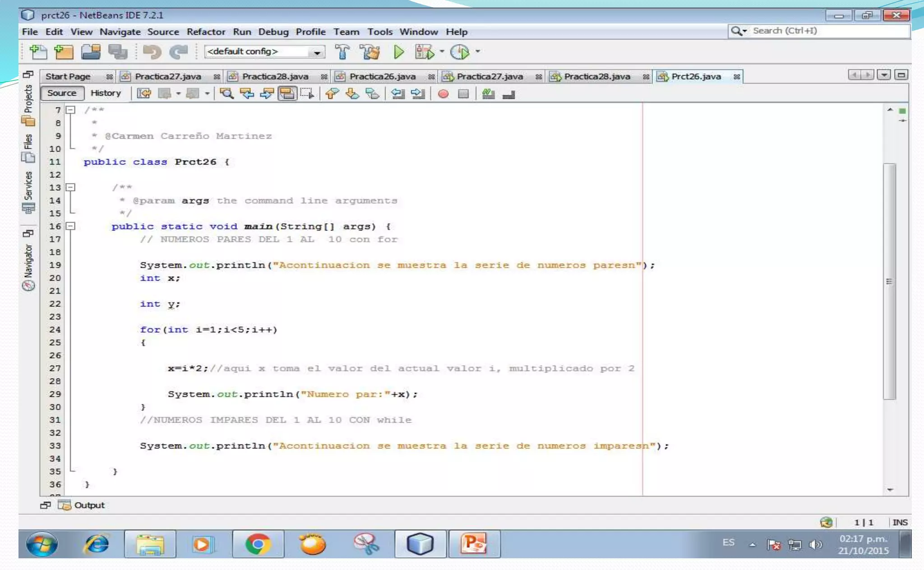Click the vertical editor scrollbar thumb
The width and height of the screenshot is (924, 570).
889,281
